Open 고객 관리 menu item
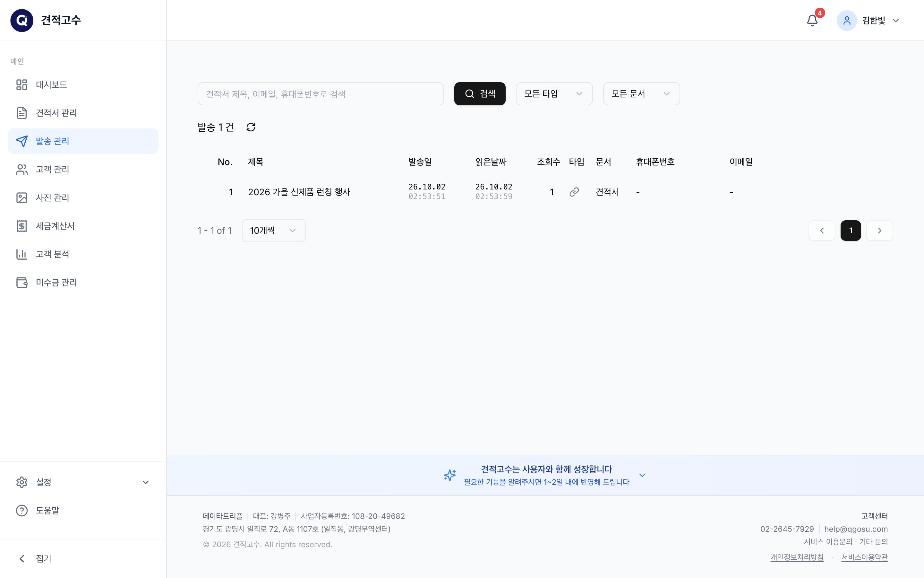924x578 pixels. (x=83, y=169)
